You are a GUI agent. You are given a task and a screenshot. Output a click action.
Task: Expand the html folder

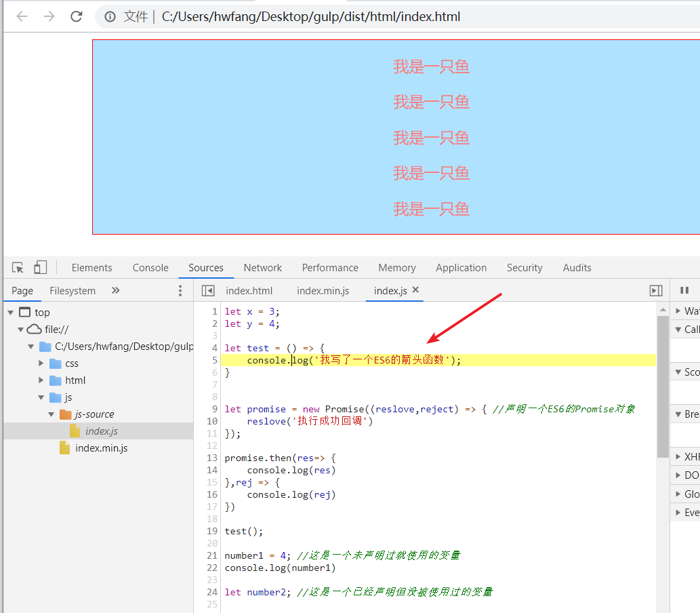pos(41,380)
